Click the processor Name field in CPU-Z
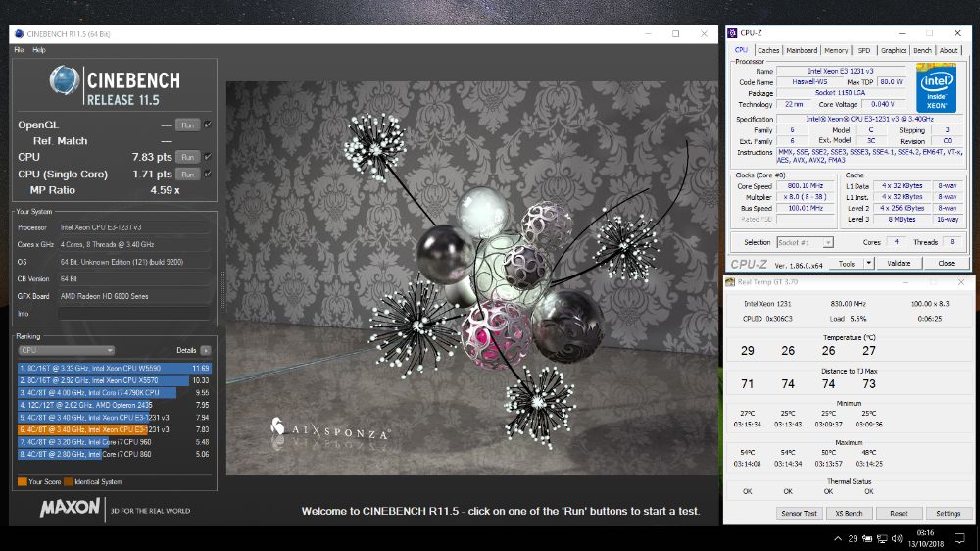This screenshot has width=980, height=551. click(841, 72)
